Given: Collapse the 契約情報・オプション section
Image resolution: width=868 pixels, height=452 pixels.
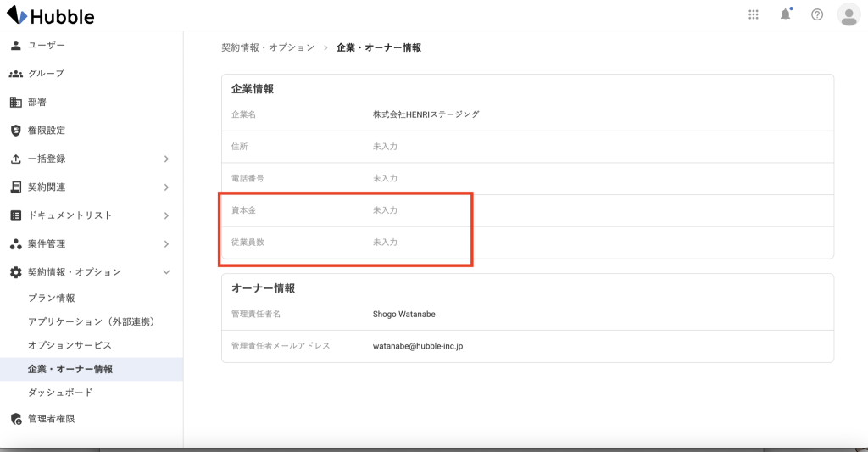Looking at the screenshot, I should point(166,272).
